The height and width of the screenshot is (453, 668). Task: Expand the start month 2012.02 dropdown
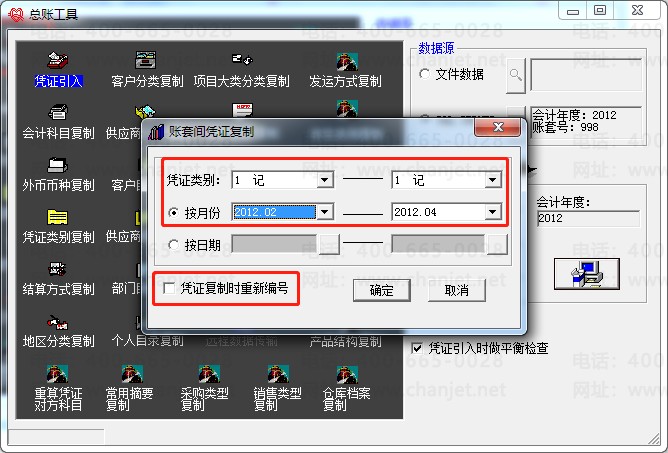(324, 212)
